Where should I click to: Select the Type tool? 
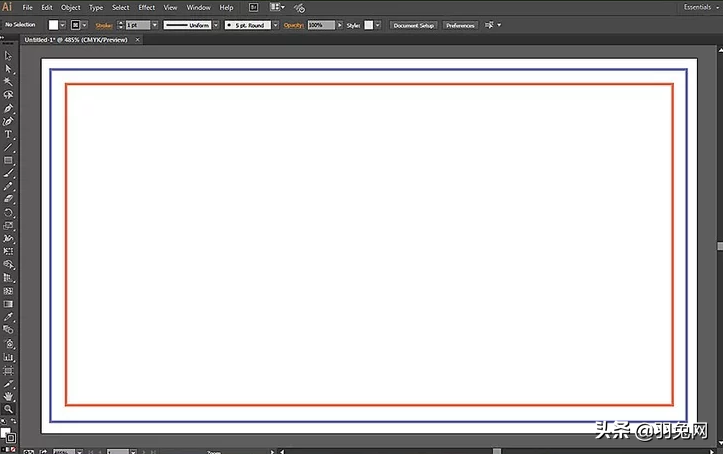[8, 134]
